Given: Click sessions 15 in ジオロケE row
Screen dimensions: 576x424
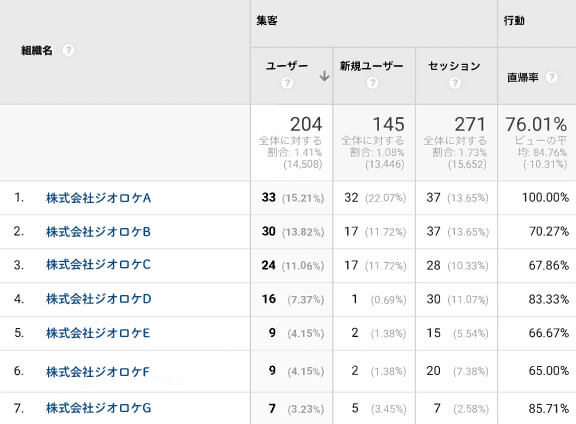Looking at the screenshot, I should (433, 333).
